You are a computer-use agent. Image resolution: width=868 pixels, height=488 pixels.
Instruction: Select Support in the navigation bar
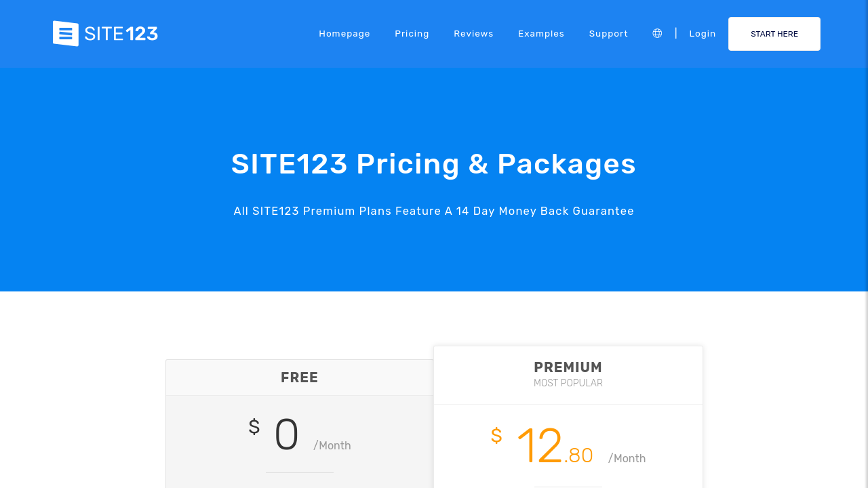coord(608,34)
